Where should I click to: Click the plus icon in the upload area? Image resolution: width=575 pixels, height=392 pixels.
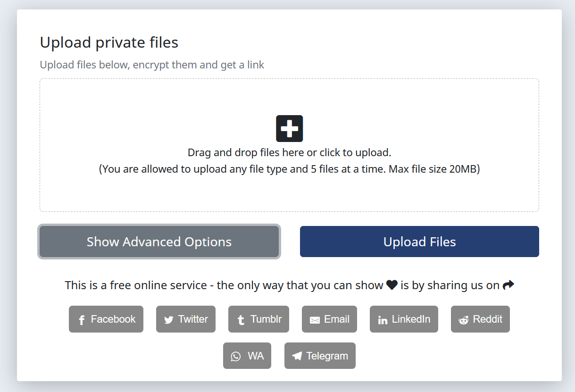click(x=289, y=128)
